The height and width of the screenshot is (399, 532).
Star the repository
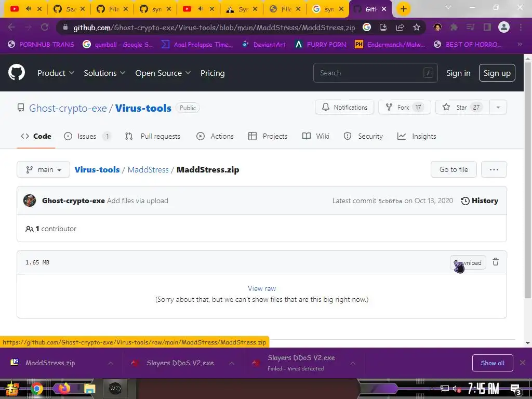(462, 107)
